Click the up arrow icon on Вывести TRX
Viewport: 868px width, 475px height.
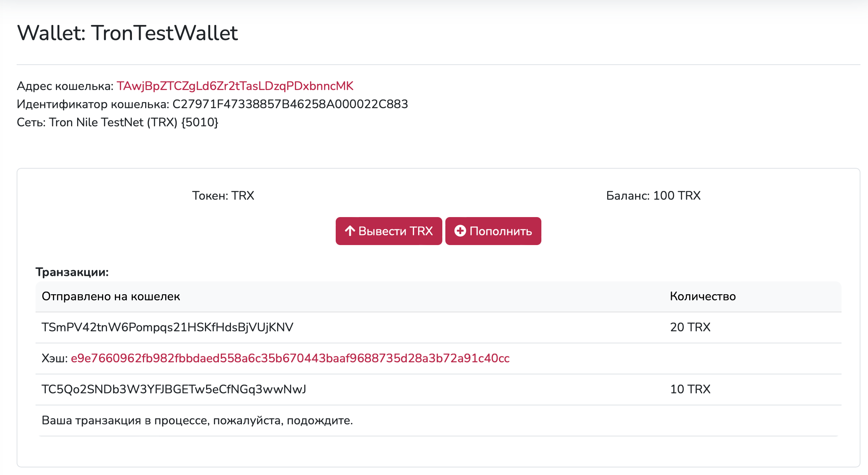pos(350,231)
